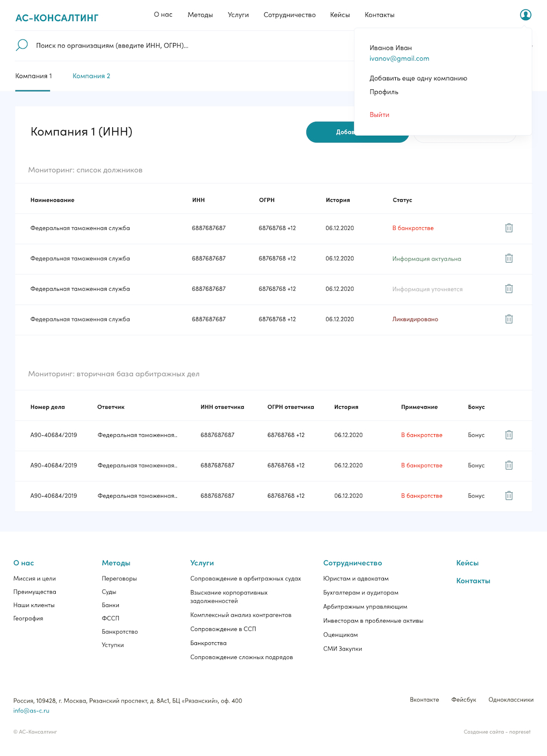Click the ivanov@gmail.com email link
Viewport: 547px width, 756px height.
399,59
